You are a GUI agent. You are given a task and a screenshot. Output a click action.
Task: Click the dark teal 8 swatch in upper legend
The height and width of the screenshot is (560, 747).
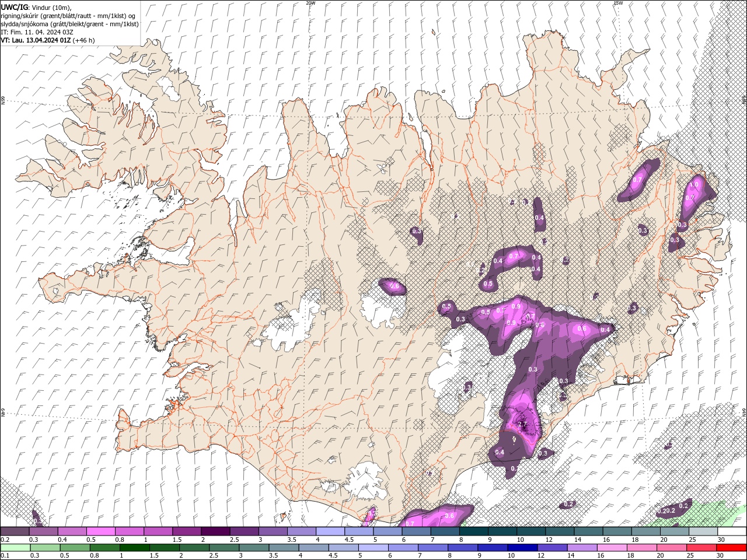point(474,531)
